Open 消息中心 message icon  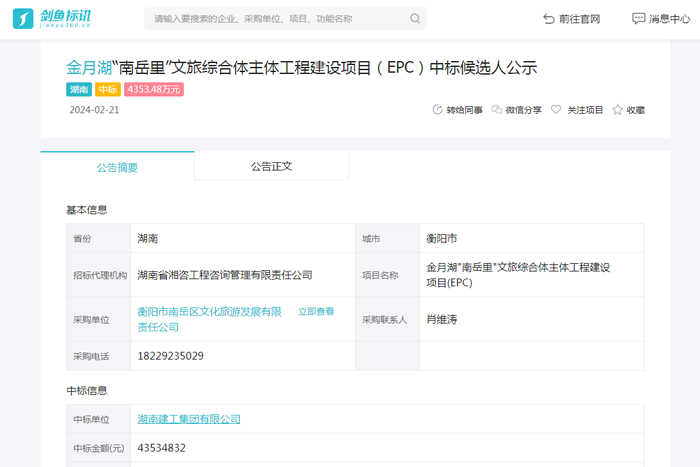[639, 19]
